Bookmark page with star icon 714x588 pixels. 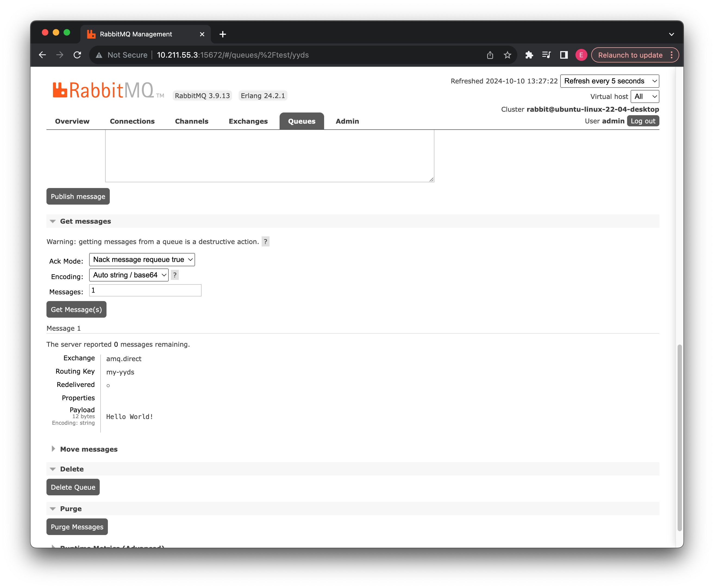point(507,55)
